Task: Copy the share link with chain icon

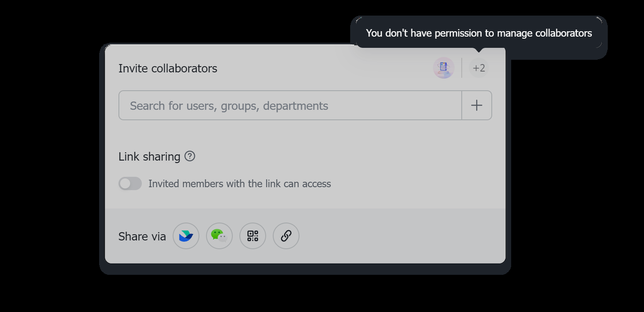Action: click(x=286, y=236)
